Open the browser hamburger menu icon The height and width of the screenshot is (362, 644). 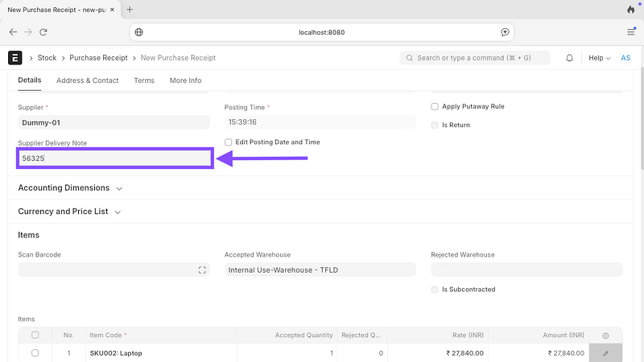pyautogui.click(x=630, y=32)
